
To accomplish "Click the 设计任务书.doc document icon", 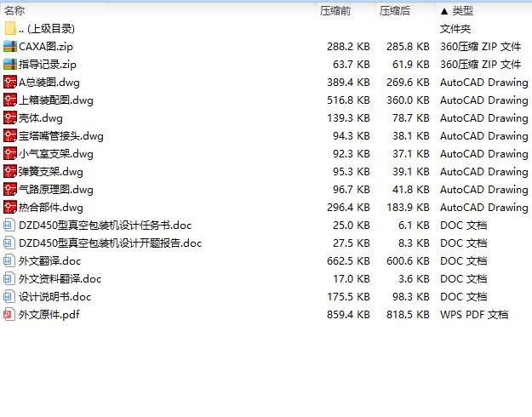I will click(x=9, y=226).
